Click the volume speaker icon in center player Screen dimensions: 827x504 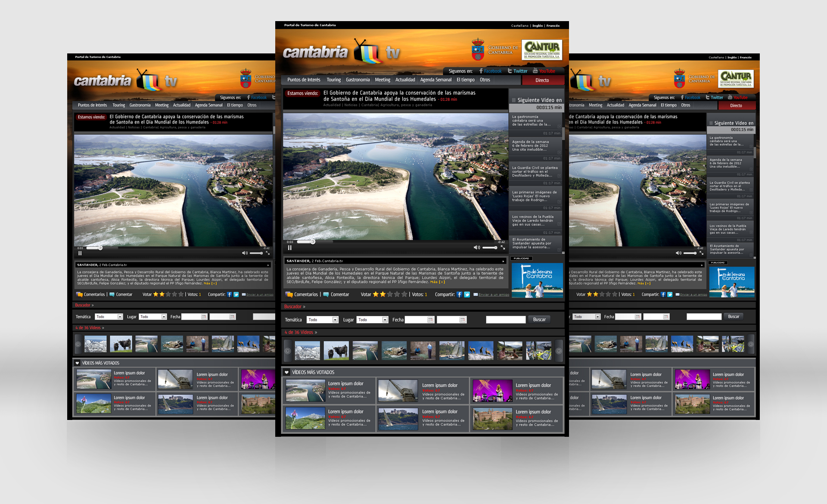(476, 248)
